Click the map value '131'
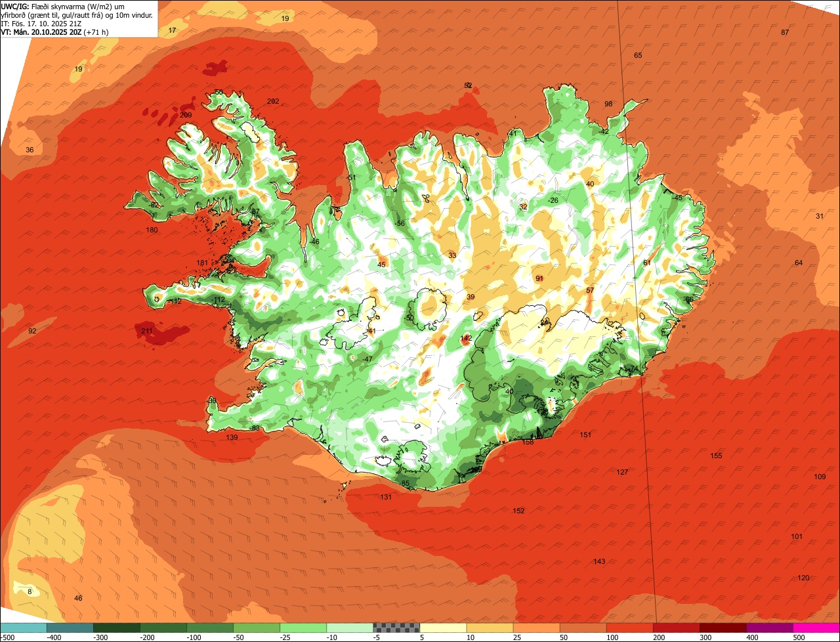Image resolution: width=840 pixels, height=642 pixels. pyautogui.click(x=386, y=498)
